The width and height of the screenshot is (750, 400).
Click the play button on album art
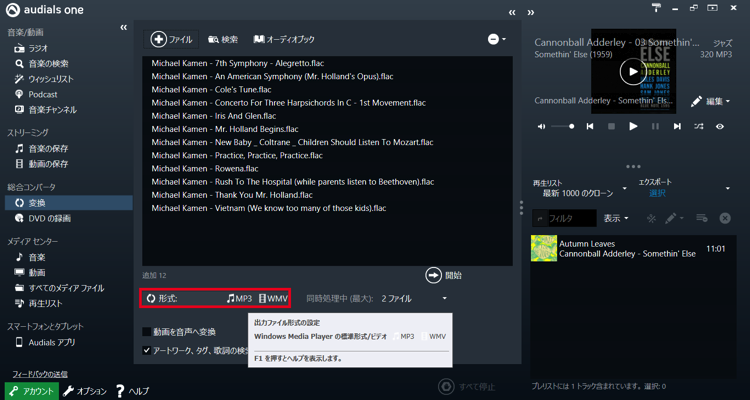click(632, 71)
